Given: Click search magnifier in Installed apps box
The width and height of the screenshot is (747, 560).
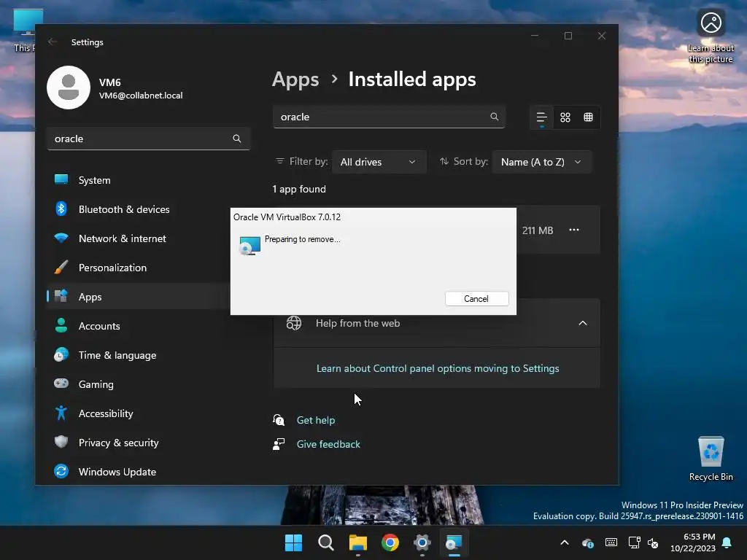Looking at the screenshot, I should (x=495, y=117).
